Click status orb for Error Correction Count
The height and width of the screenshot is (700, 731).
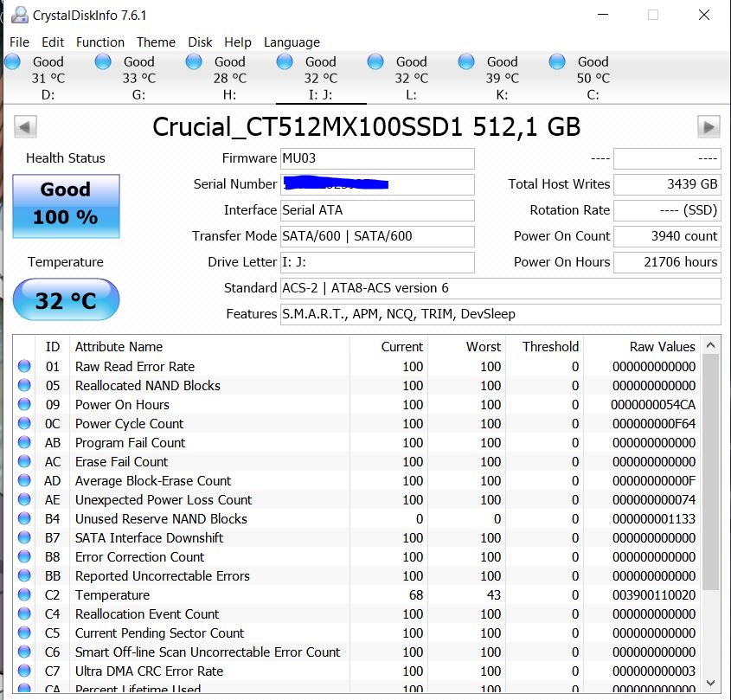(x=24, y=557)
